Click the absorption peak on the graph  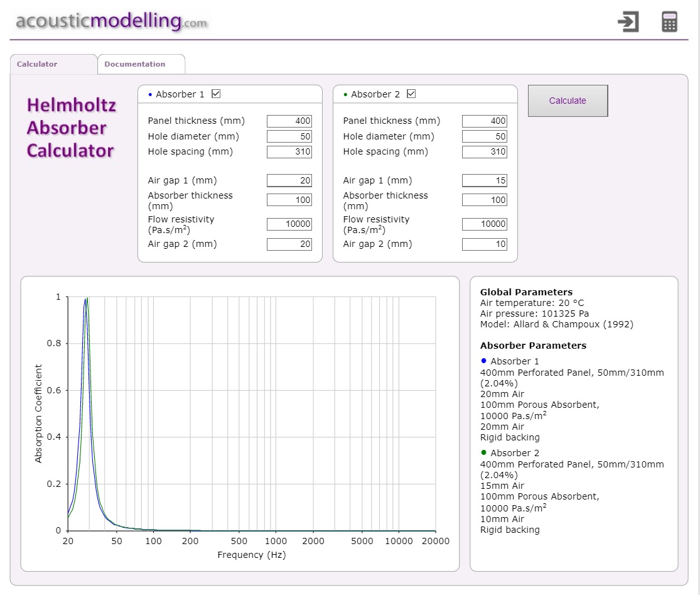click(86, 299)
